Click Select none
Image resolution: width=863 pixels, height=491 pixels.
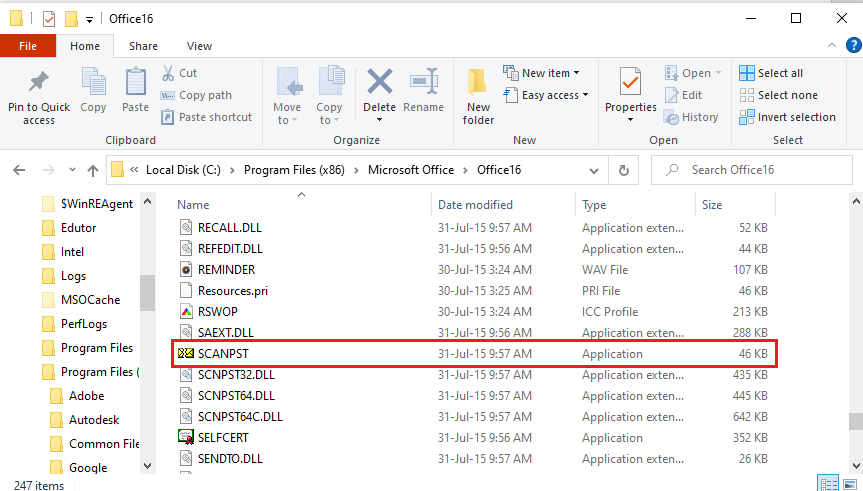(x=779, y=95)
